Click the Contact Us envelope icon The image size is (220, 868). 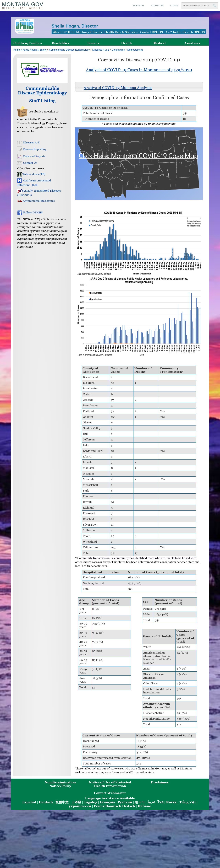pos(20,163)
